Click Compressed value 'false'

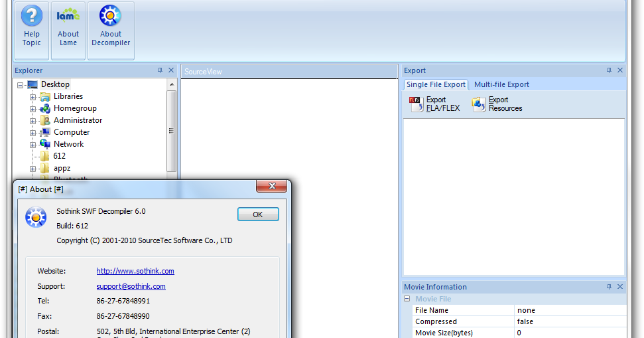pyautogui.click(x=525, y=321)
